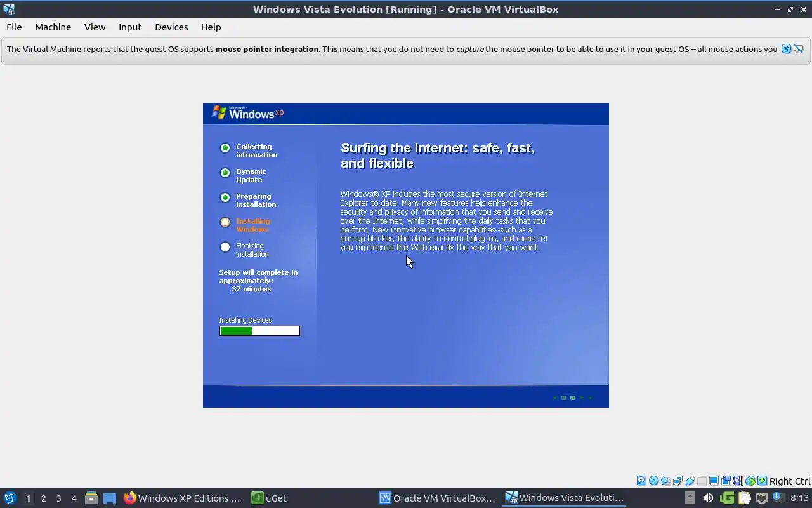Click the 'Surfing the Internet' heading
The height and width of the screenshot is (508, 812).
438,156
